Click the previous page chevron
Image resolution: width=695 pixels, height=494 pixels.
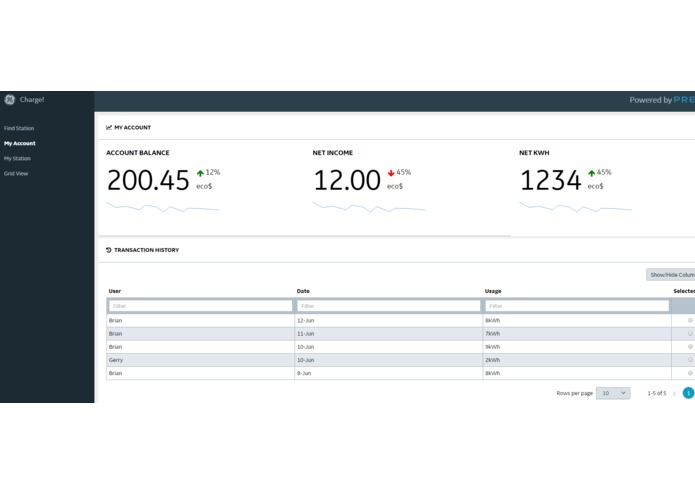(x=674, y=394)
